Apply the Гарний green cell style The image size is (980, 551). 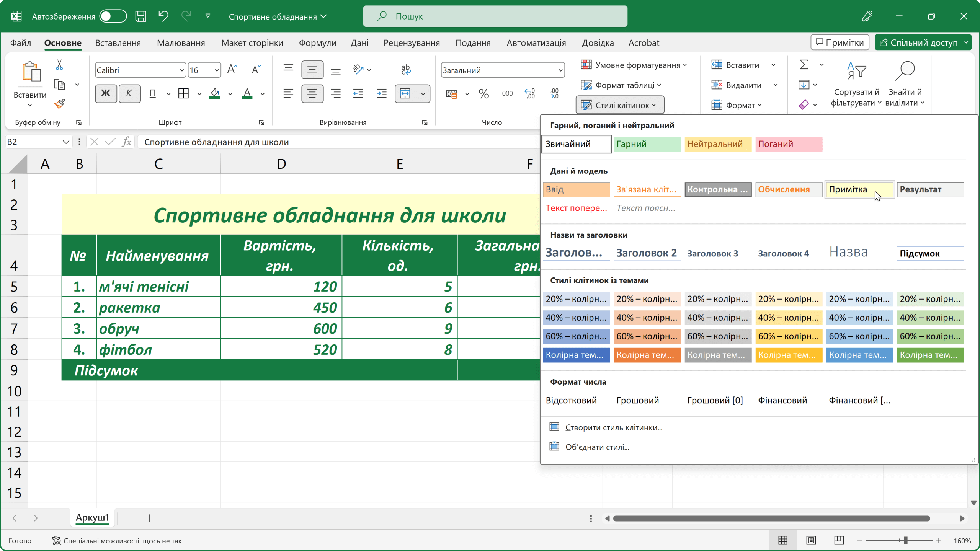pyautogui.click(x=647, y=144)
